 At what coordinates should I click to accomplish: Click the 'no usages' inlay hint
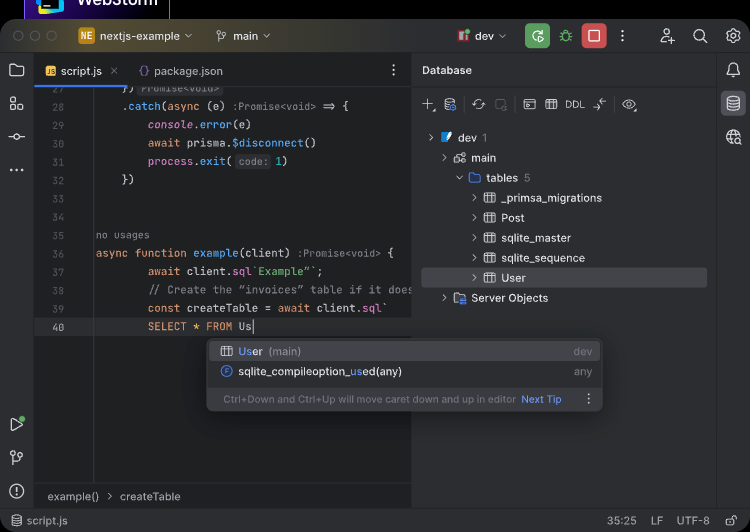point(122,235)
